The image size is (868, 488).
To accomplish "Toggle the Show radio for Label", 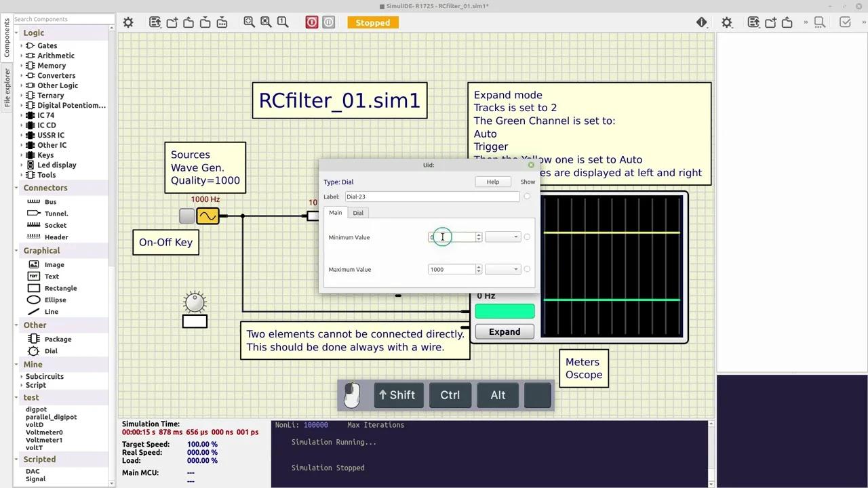I will [527, 197].
